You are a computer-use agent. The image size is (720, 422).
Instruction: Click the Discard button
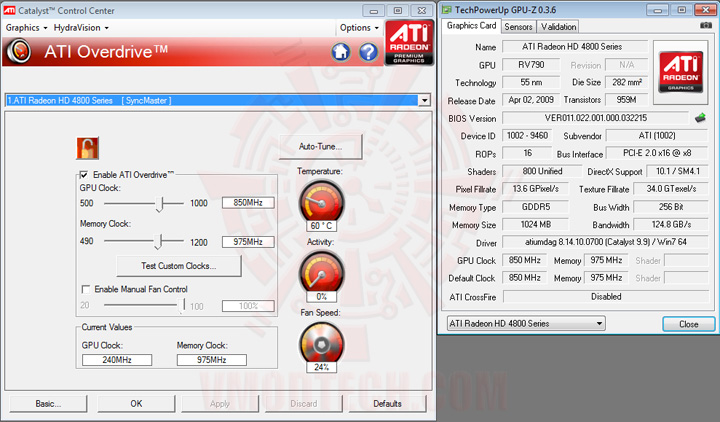coord(304,404)
